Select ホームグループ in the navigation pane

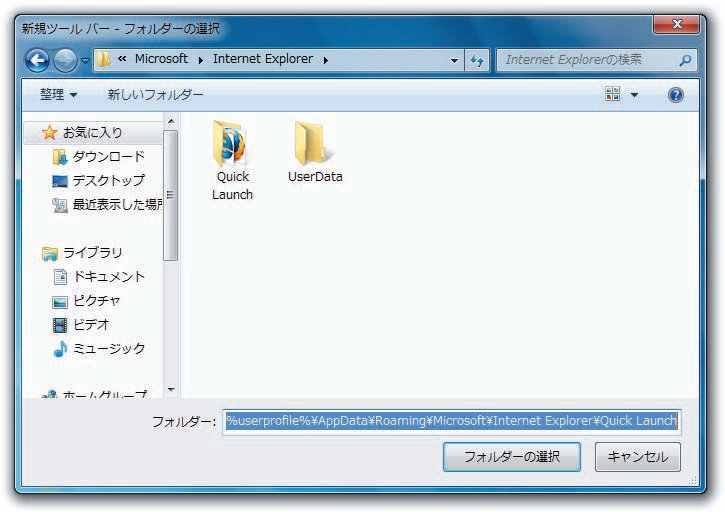104,395
